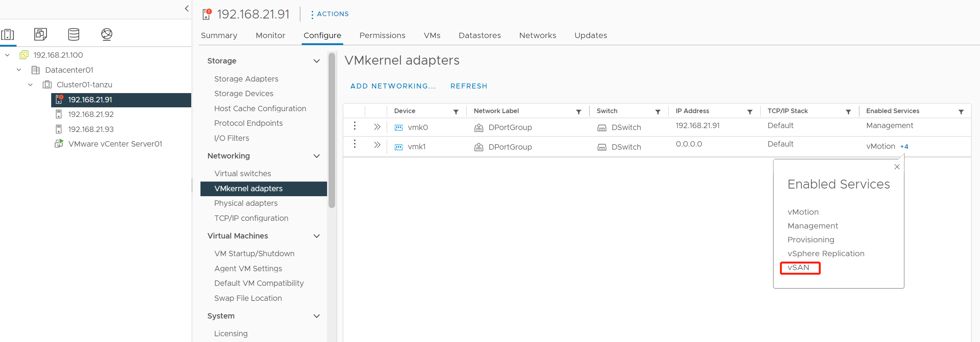Click the Cluster01-tanzu cluster icon
980x342 pixels.
(x=47, y=85)
